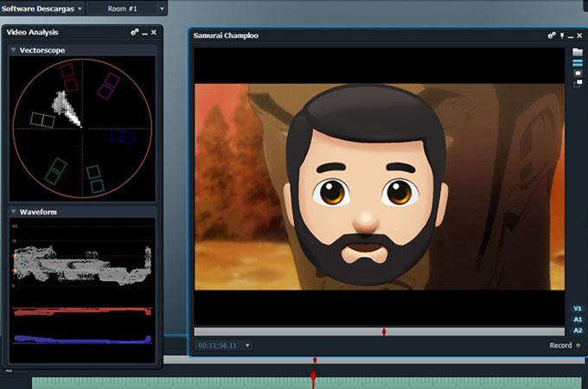
Task: Open the Video Analysis panel settings gears
Action: [x=134, y=32]
